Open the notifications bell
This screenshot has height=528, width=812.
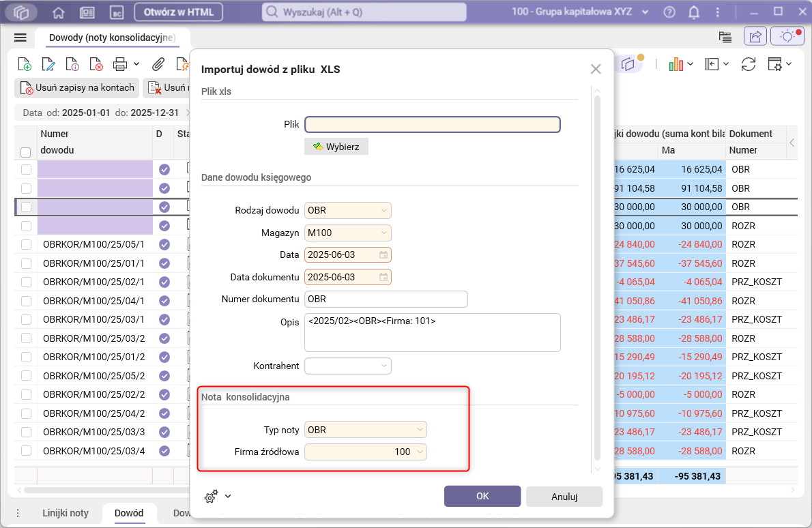point(694,12)
